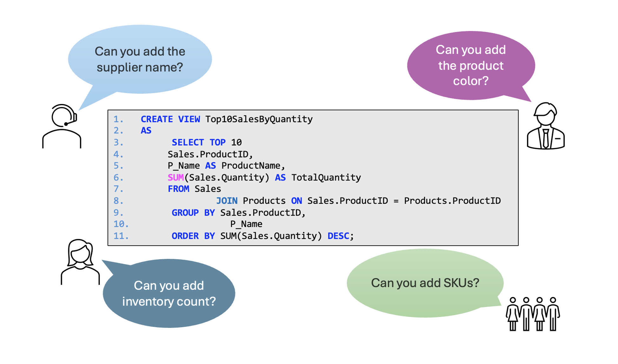
Task: Click line number 10 in the code
Action: point(121,224)
